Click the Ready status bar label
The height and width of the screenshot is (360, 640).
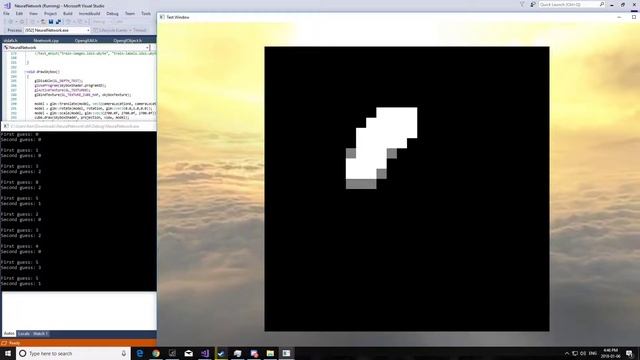(14, 343)
